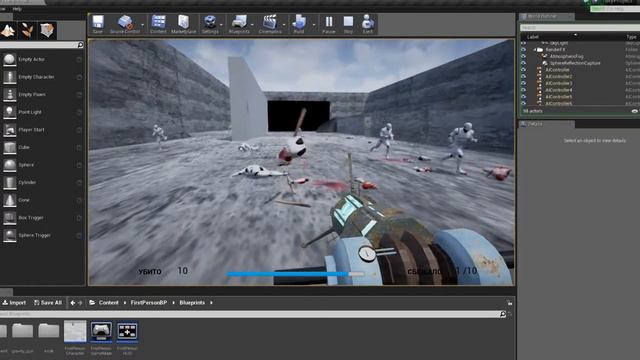Screen dimensions: 640x360
Task: Open the Help menu
Action: tap(17, 9)
